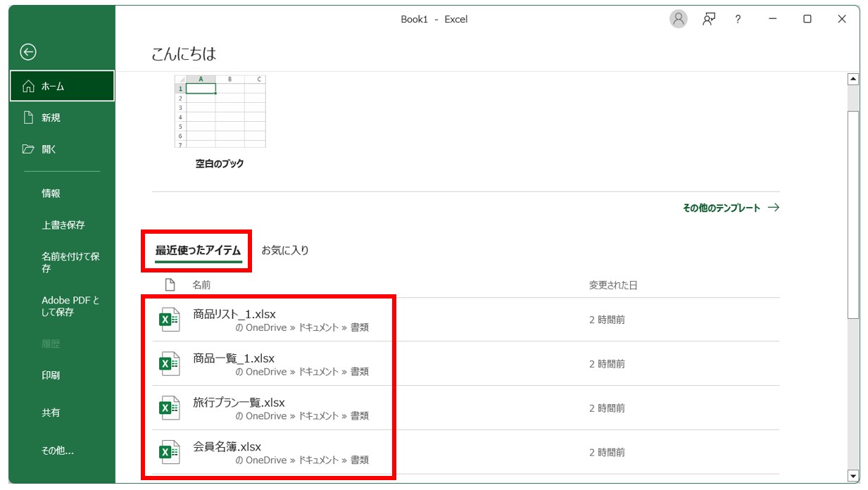Image resolution: width=868 pixels, height=490 pixels.
Task: Click the Excel icon next to 商品リスト_1.xlsx
Action: [170, 320]
